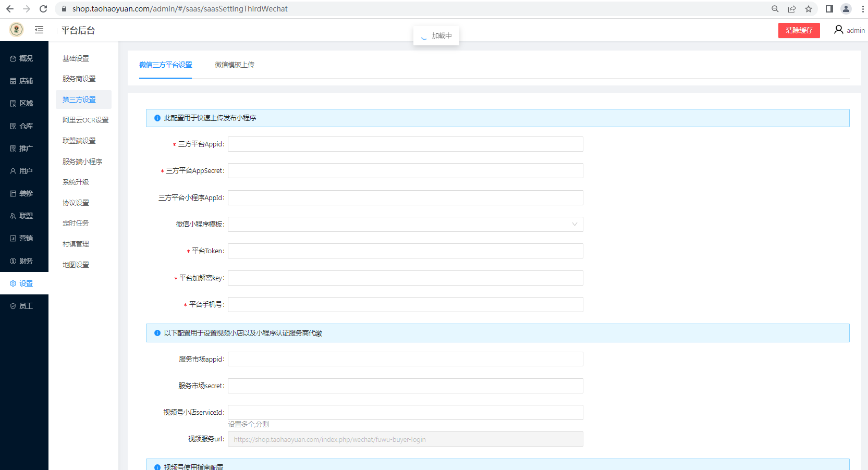Open 联盟端设置 submenu item
Image resolution: width=868 pixels, height=470 pixels.
click(83, 141)
